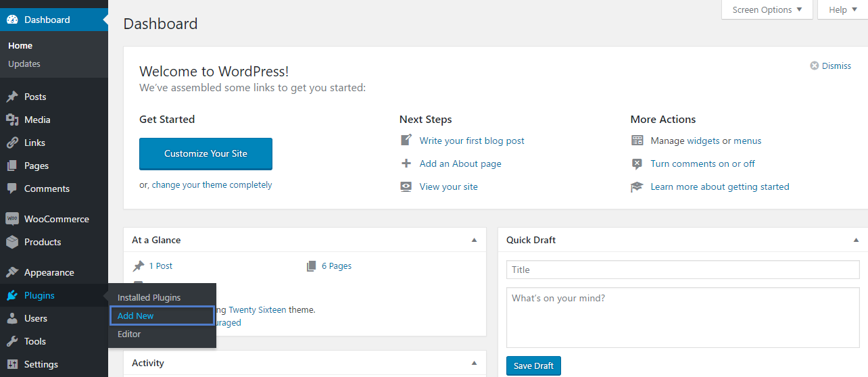
Task: Click the menus link under More Actions
Action: coord(748,141)
